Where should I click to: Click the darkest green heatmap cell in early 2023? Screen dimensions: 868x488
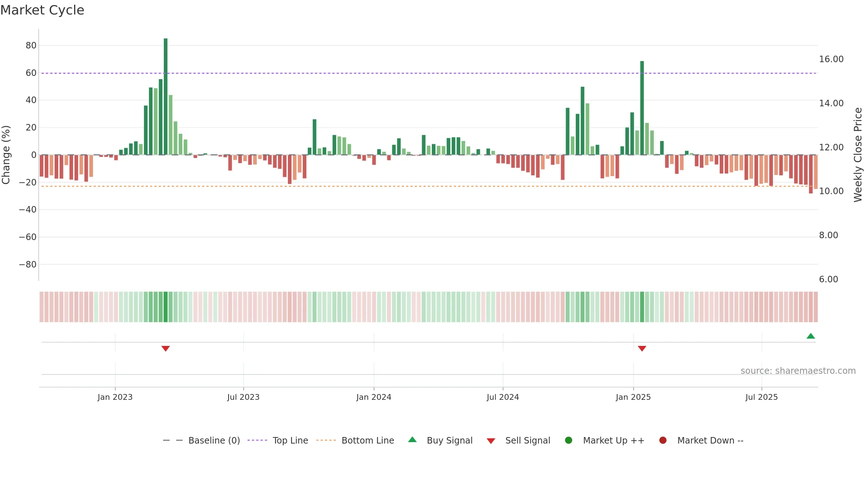point(166,307)
